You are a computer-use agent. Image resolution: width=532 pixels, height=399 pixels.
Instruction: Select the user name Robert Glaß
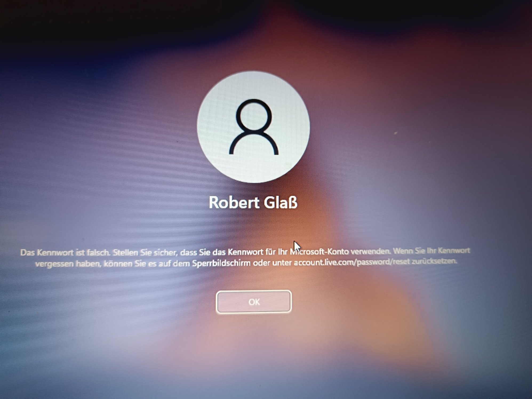point(253,202)
